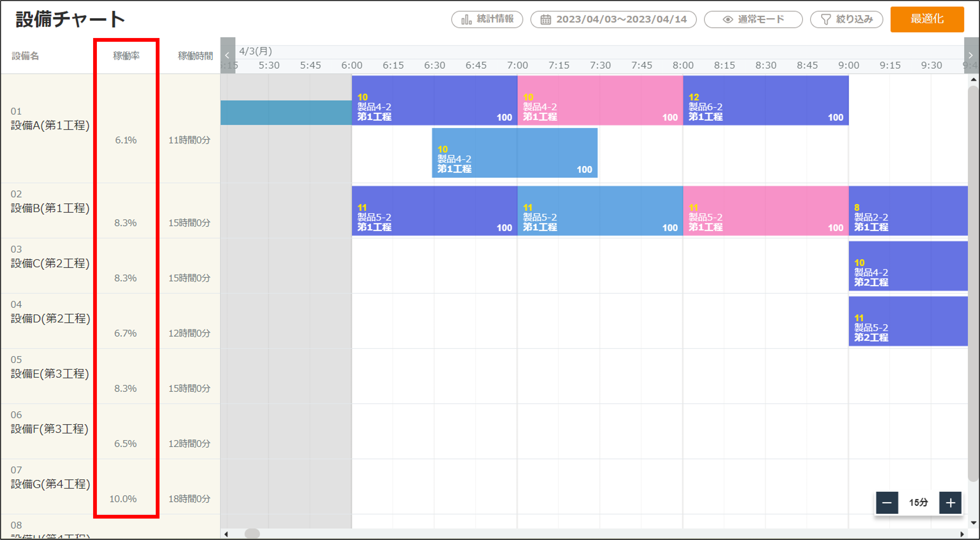Click the vertical scrollbar down arrow

tap(973, 523)
